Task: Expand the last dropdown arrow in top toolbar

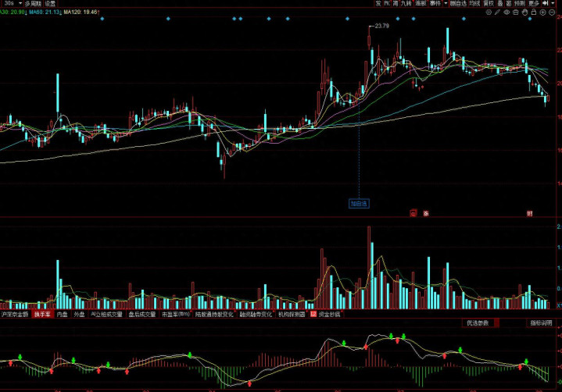Action: tap(553, 3)
